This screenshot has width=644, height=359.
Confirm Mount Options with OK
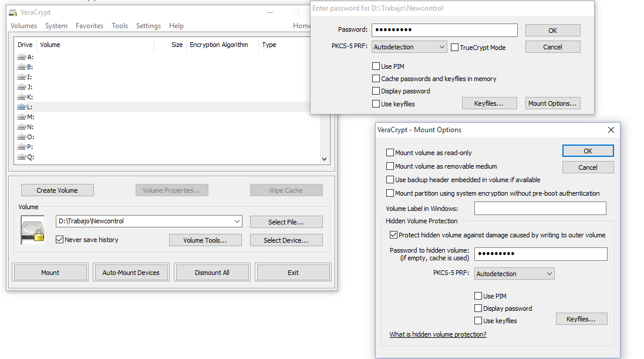[x=588, y=151]
